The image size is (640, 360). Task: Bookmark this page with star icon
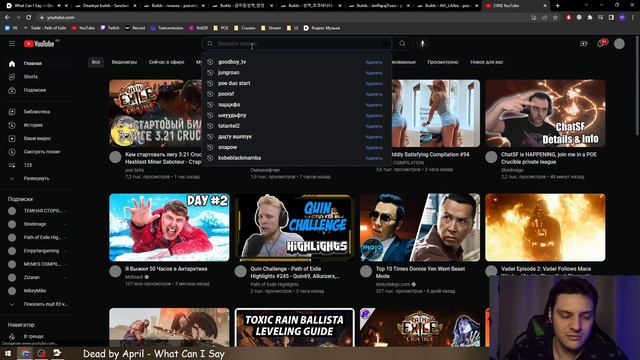(555, 18)
